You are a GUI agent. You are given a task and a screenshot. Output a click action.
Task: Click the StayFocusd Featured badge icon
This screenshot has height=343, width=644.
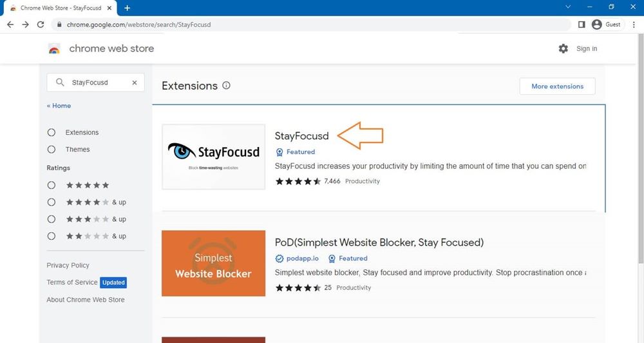coord(279,152)
